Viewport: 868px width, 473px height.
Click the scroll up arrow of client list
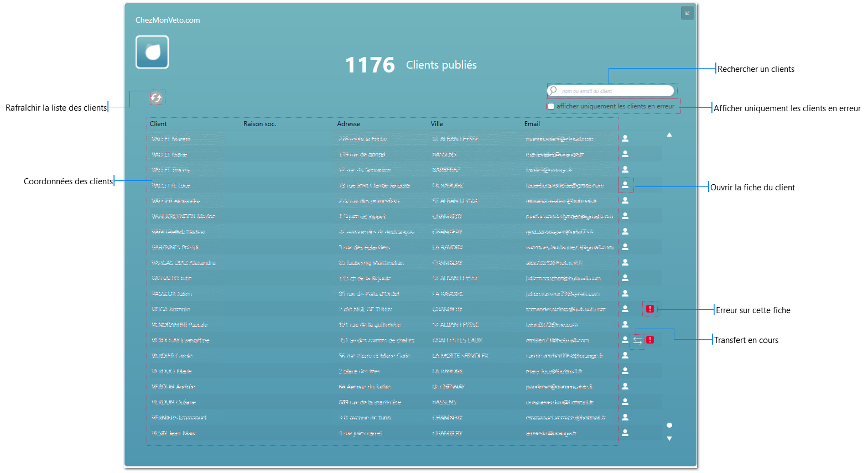click(669, 134)
